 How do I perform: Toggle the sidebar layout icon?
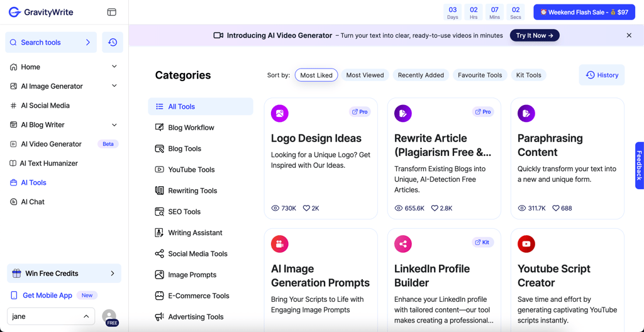pyautogui.click(x=112, y=13)
